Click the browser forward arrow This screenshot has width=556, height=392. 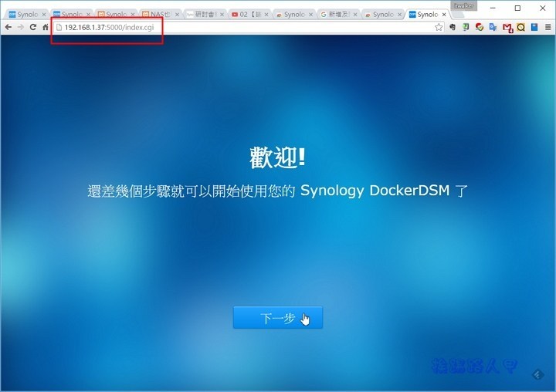click(x=21, y=27)
